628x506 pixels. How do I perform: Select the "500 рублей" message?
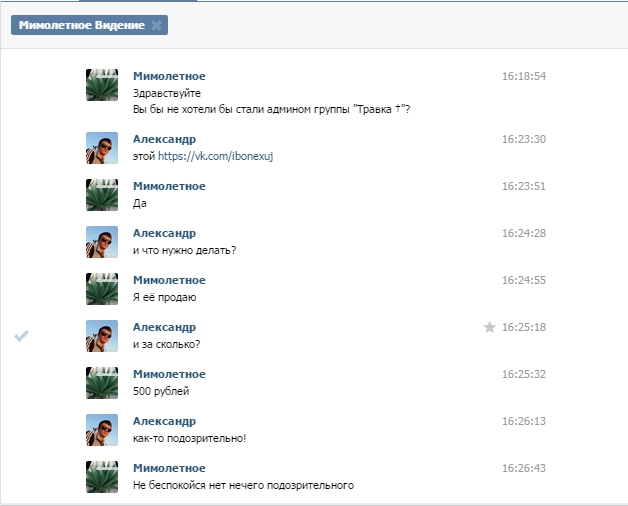161,391
